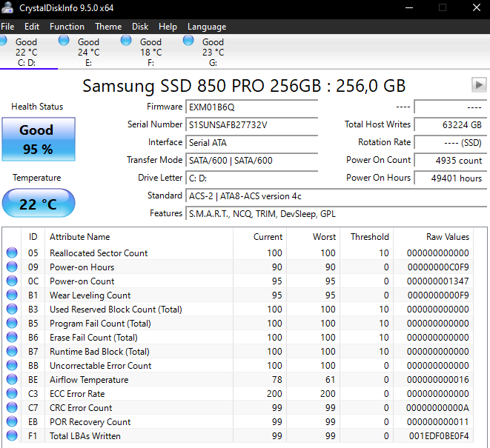Viewport: 490px width, 448px height.
Task: Click the status orb for disk G:
Action: (x=188, y=40)
